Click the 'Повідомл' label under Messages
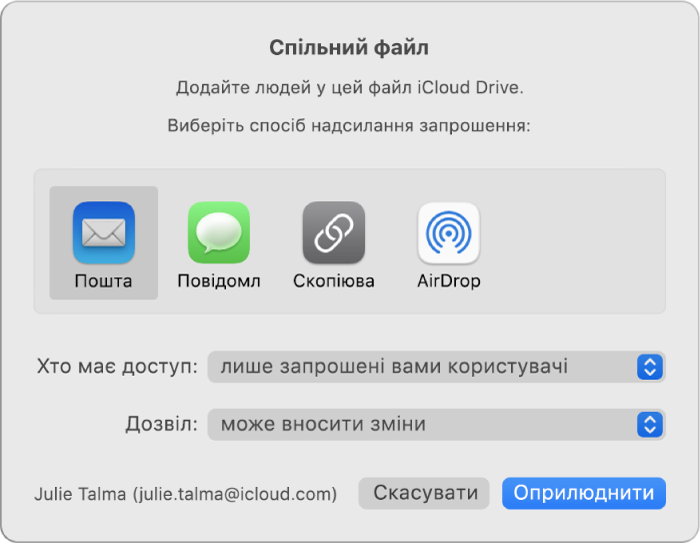Viewport: 700px width, 543px height. [219, 281]
